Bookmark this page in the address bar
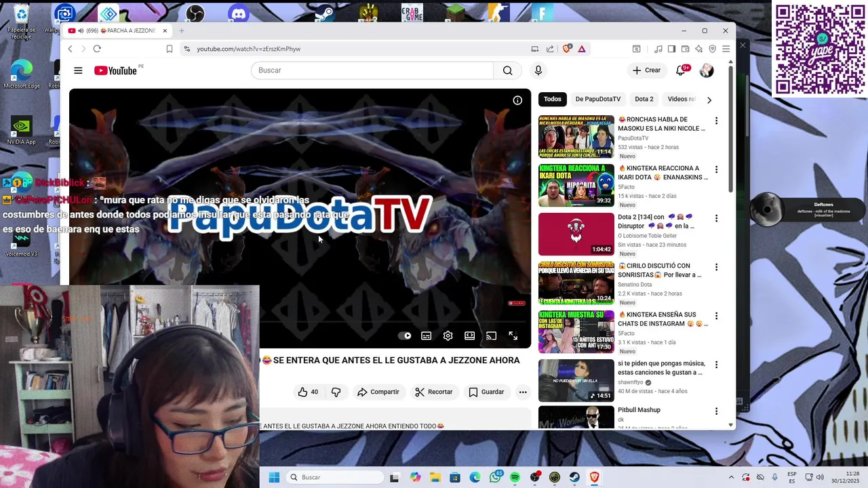 click(x=170, y=49)
